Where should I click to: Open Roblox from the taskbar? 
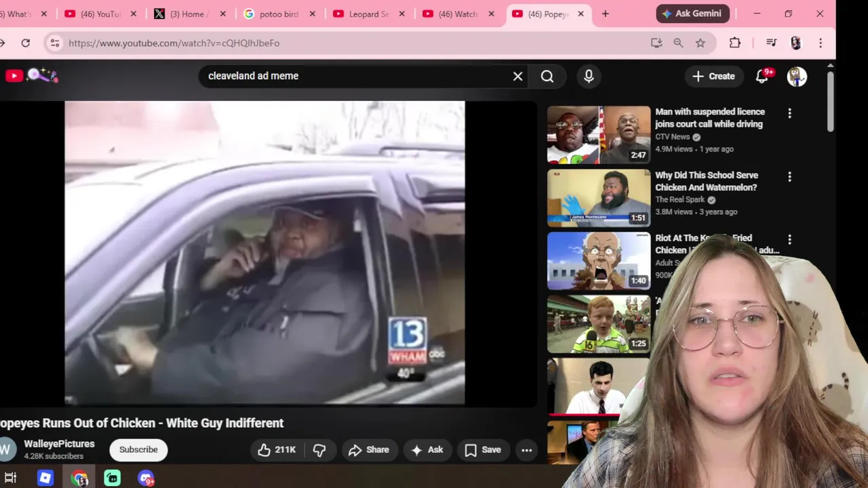click(x=45, y=478)
